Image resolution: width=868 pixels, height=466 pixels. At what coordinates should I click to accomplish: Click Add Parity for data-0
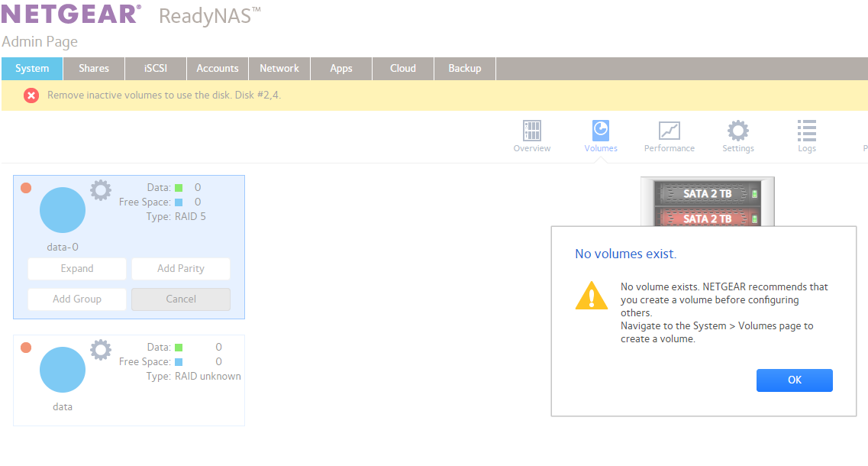[x=180, y=268]
